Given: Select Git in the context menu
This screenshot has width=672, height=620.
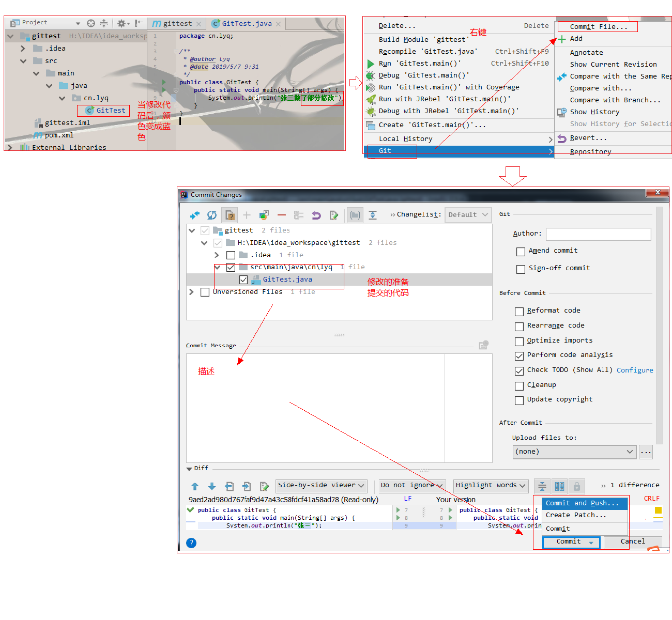Looking at the screenshot, I should (x=386, y=151).
